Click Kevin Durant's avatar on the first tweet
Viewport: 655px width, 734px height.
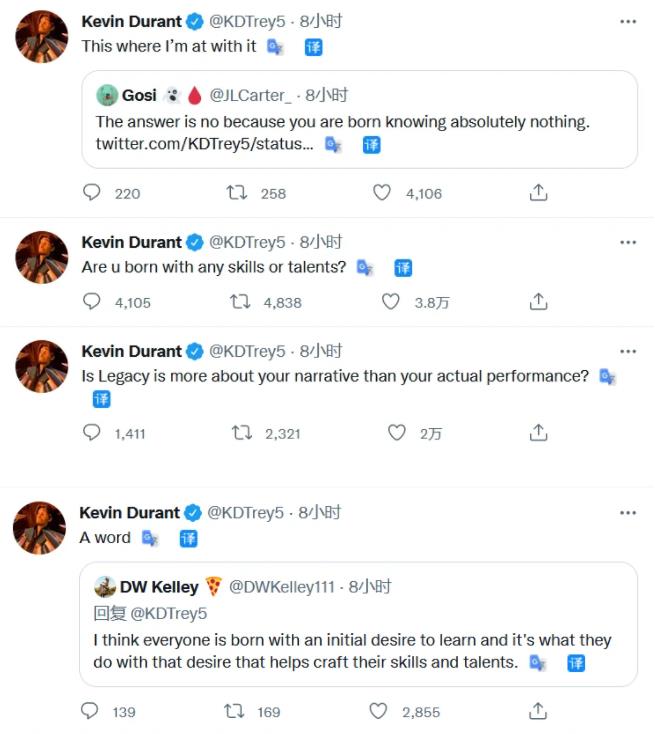41,37
